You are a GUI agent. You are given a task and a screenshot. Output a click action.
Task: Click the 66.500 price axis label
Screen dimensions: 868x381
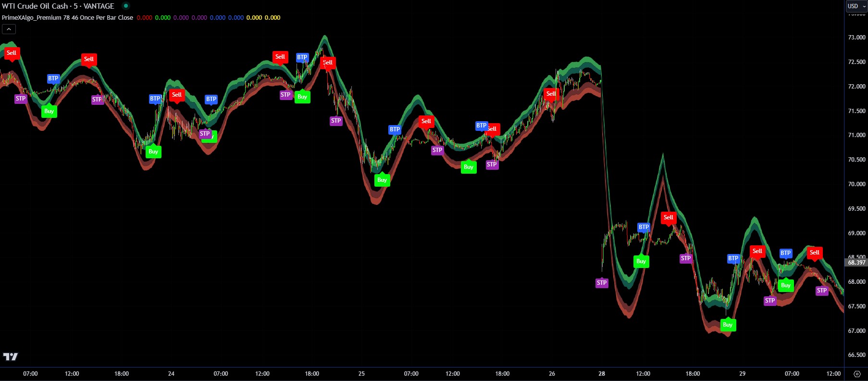(856, 355)
